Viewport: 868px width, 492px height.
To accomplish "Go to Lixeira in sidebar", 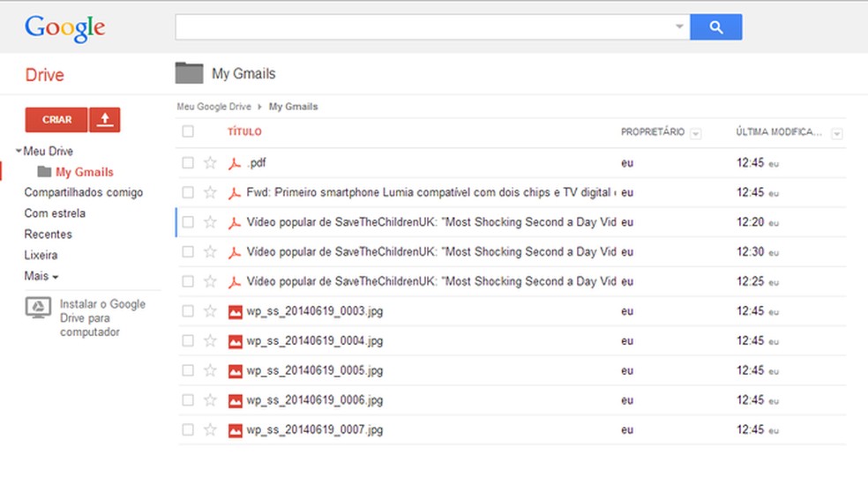I will [x=41, y=255].
